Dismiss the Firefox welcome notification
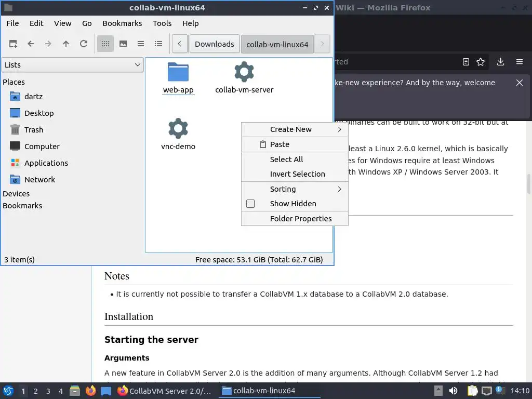The height and width of the screenshot is (399, 532). point(520,83)
